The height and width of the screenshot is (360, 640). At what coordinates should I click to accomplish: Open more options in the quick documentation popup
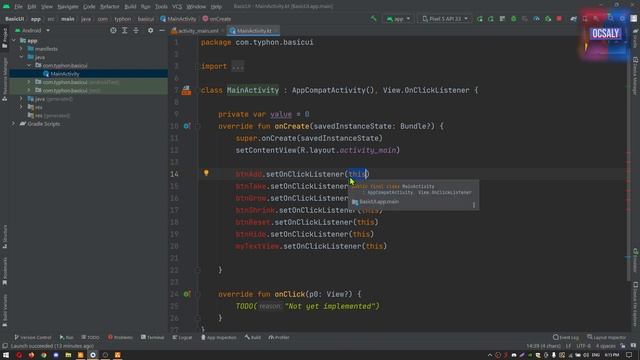click(x=473, y=205)
